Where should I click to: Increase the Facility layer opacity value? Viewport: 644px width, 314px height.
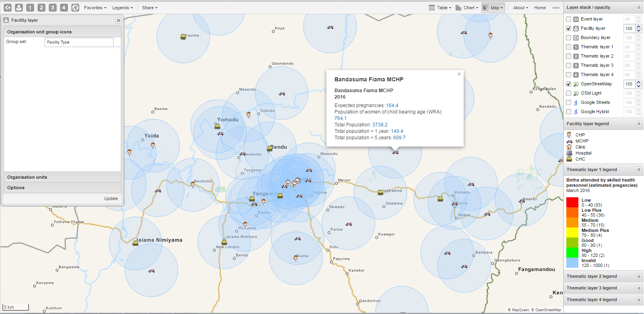639,27
